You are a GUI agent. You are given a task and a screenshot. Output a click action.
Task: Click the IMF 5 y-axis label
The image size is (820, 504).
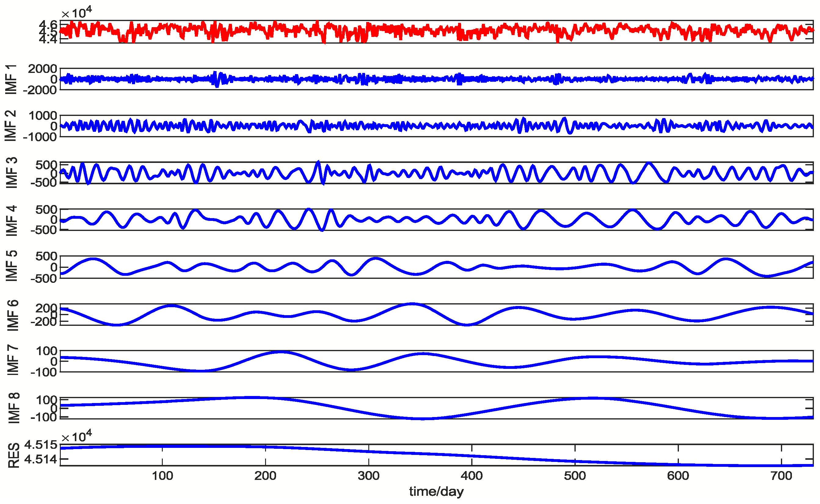[11, 266]
